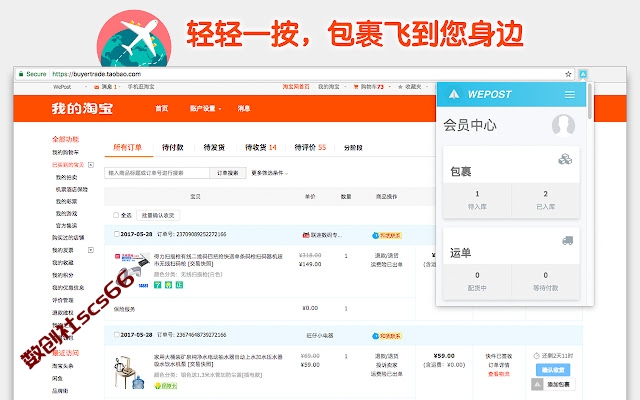
Task: Click the 退款/退货 link for scanner order
Action: coord(387,256)
